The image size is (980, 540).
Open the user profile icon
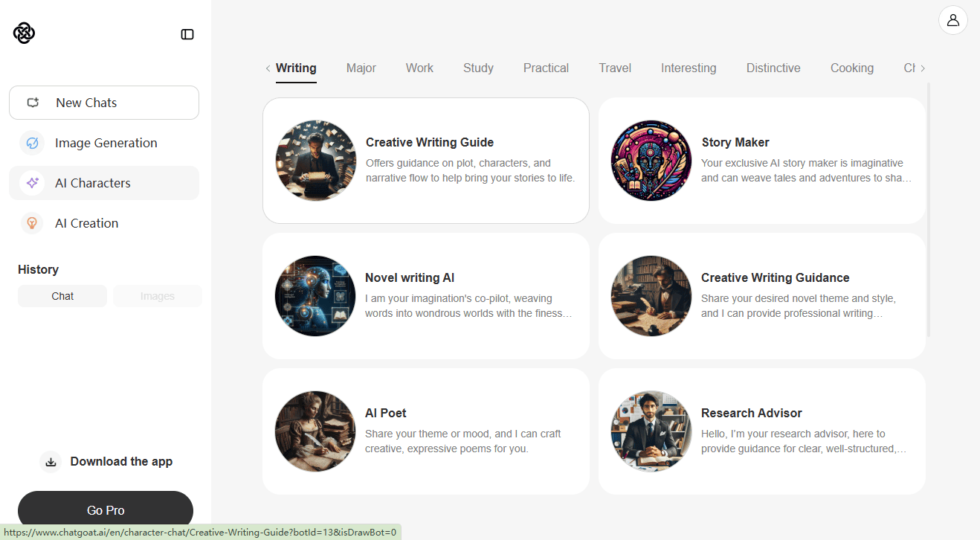point(952,20)
